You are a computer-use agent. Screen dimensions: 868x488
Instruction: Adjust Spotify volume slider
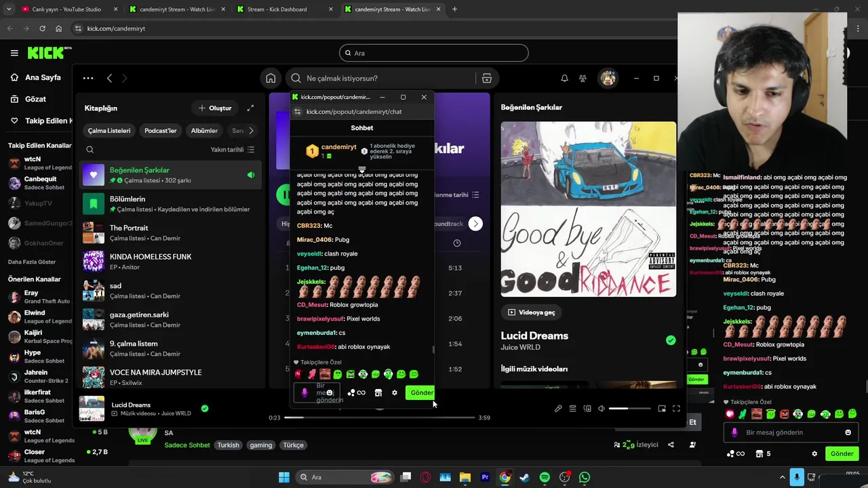coord(630,409)
